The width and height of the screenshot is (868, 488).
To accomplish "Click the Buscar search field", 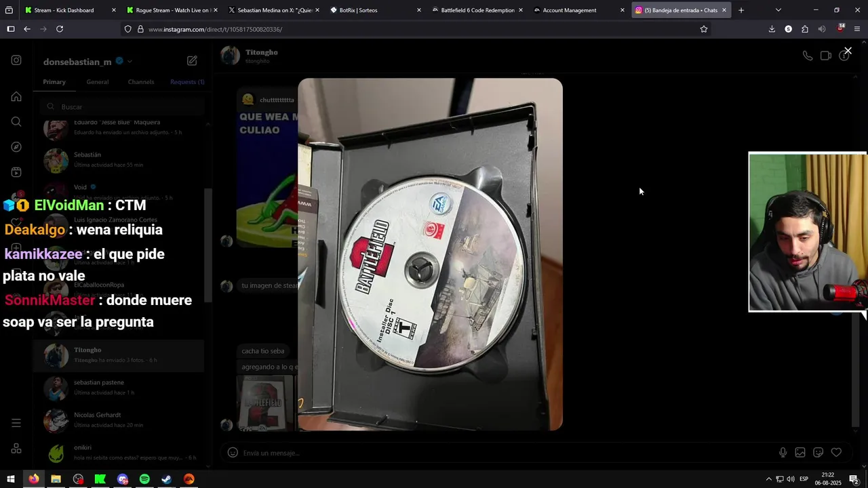I will 122,106.
